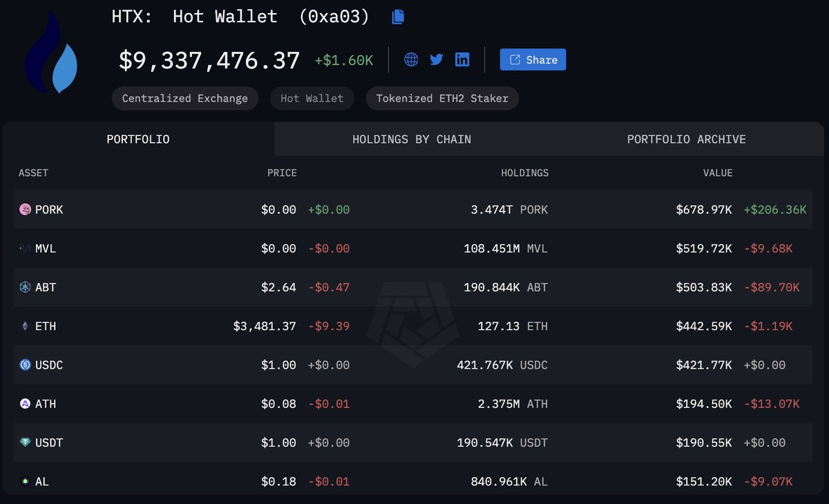Select the Centralized Exchange tag
Screen dimensions: 829x504
coord(185,98)
